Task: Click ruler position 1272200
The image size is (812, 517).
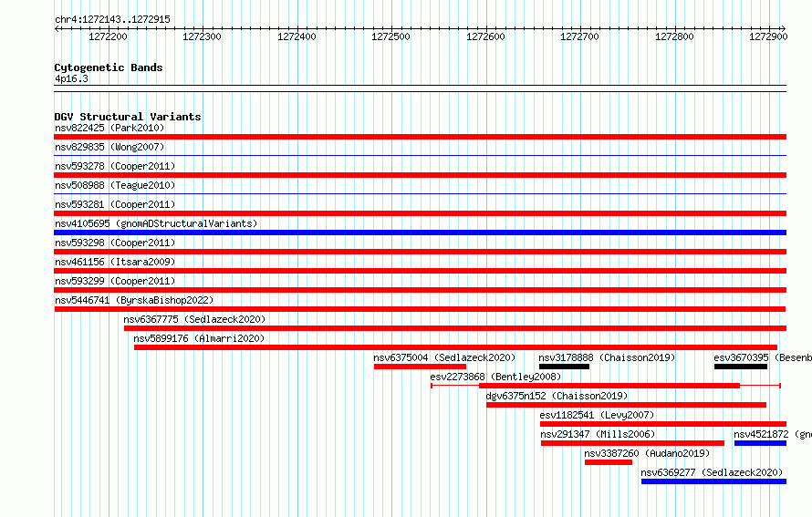Action: (108, 36)
